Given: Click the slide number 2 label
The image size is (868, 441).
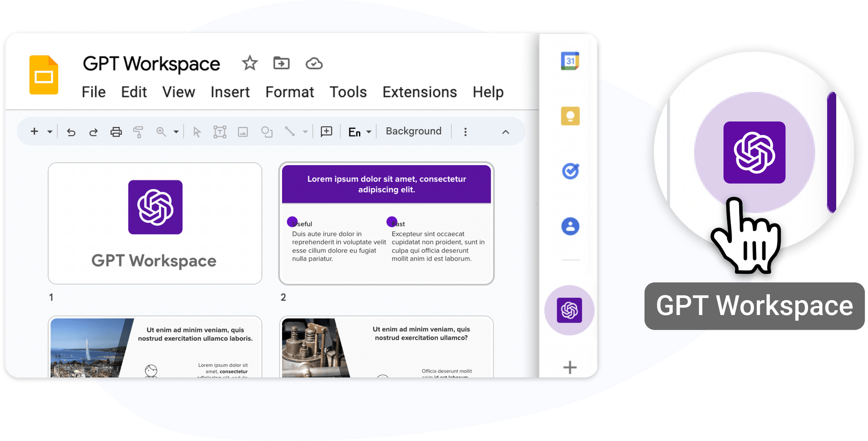Looking at the screenshot, I should (x=283, y=297).
